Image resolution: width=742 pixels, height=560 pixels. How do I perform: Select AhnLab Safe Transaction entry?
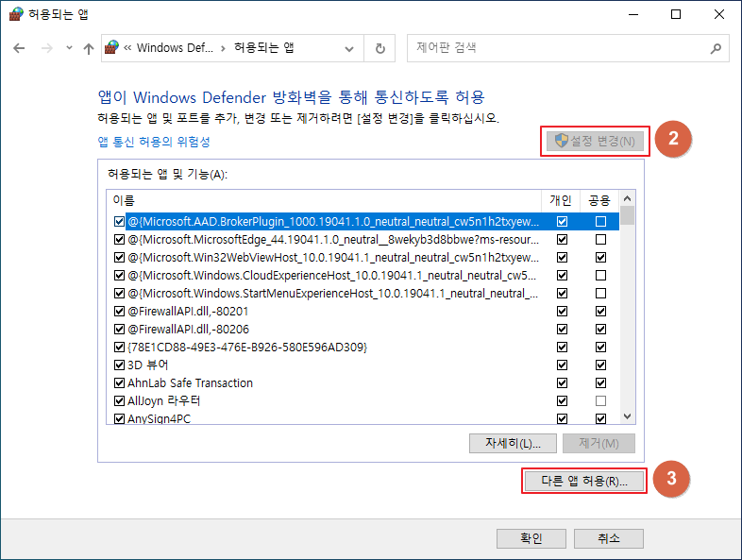pos(191,383)
